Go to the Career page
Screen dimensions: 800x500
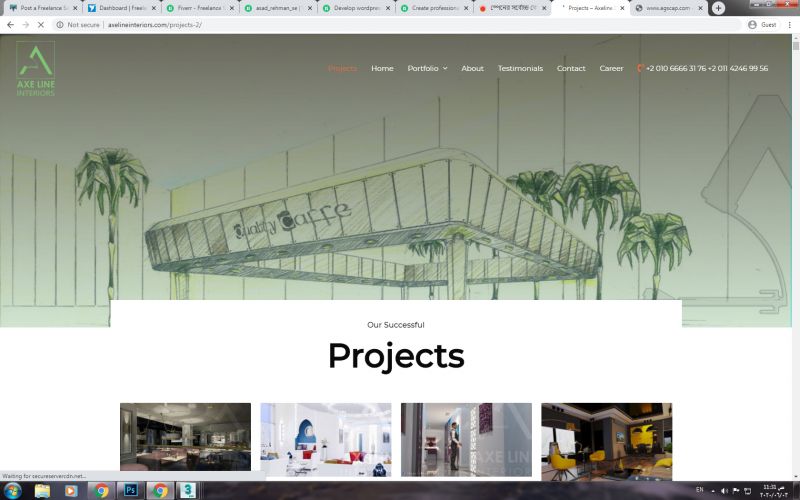click(x=611, y=68)
